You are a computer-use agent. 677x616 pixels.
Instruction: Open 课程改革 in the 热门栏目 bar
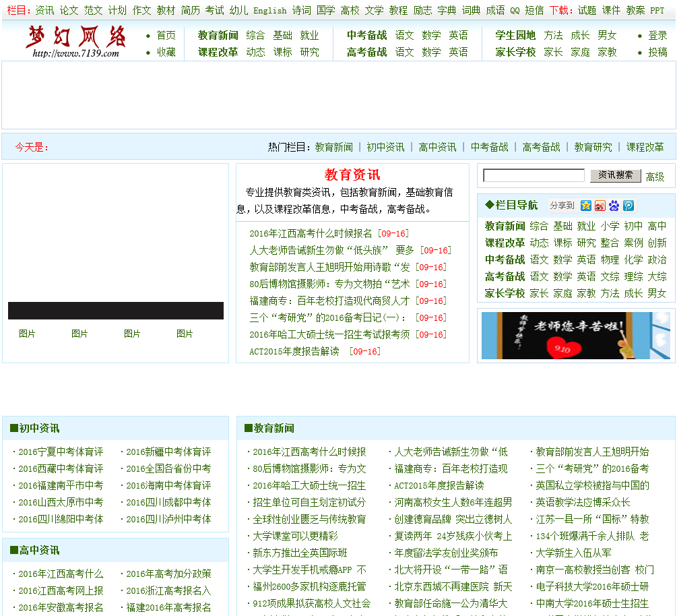[645, 148]
